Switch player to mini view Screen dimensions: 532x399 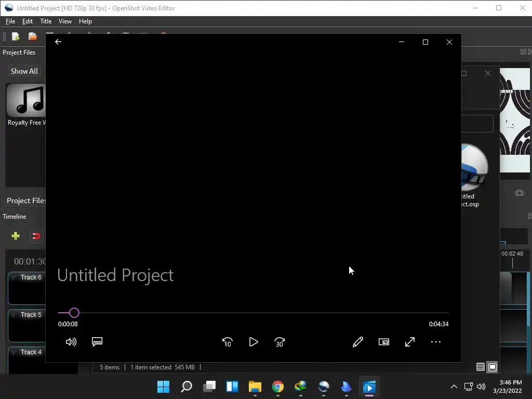pos(384,342)
